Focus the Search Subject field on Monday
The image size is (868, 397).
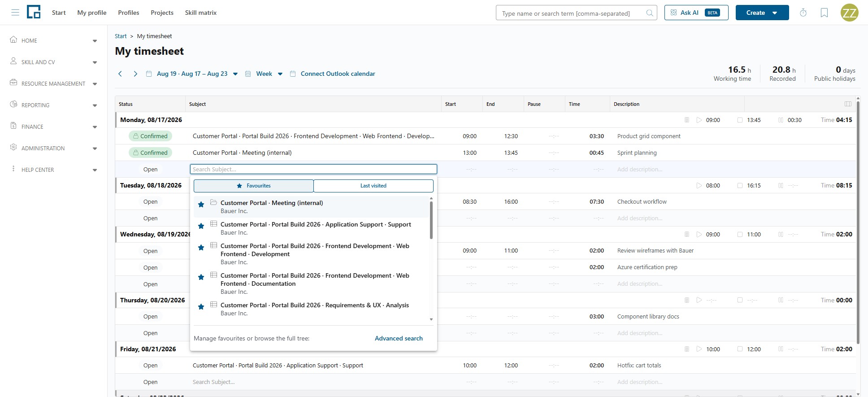(313, 169)
